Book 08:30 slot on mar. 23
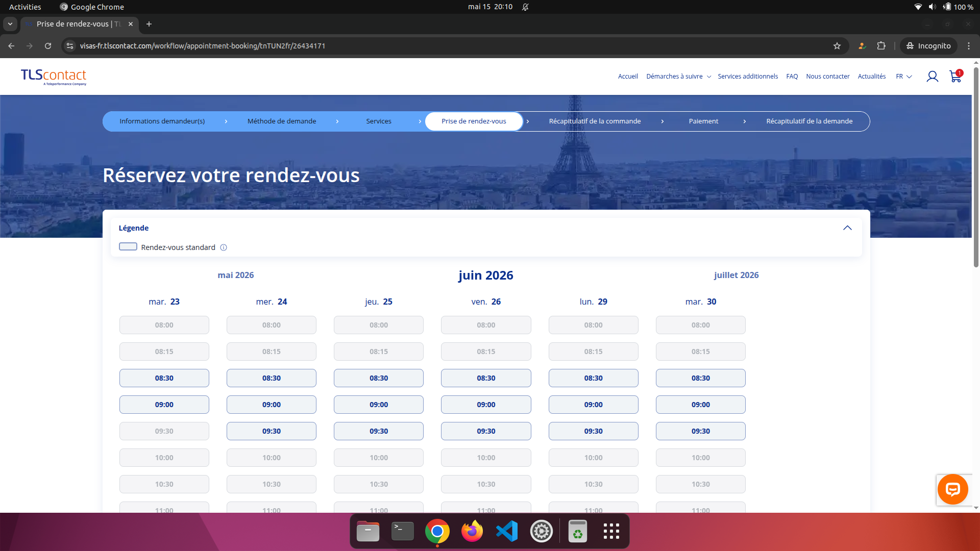This screenshot has width=980, height=551. pos(164,379)
